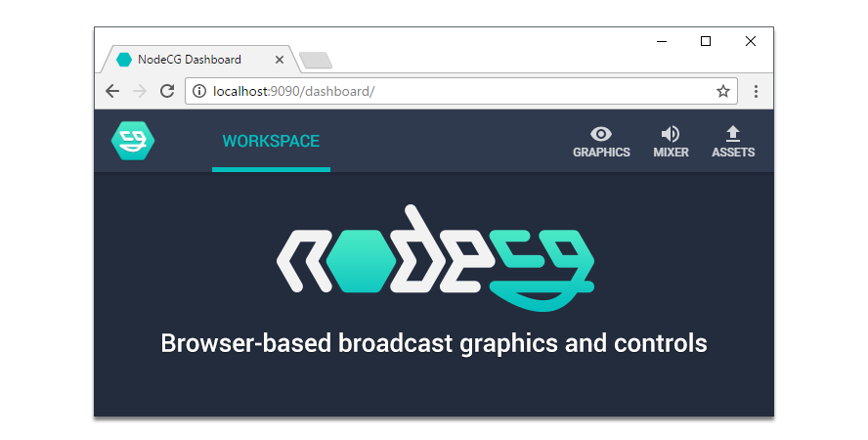The image size is (868, 440).
Task: View site information icon in address bar
Action: pyautogui.click(x=199, y=91)
